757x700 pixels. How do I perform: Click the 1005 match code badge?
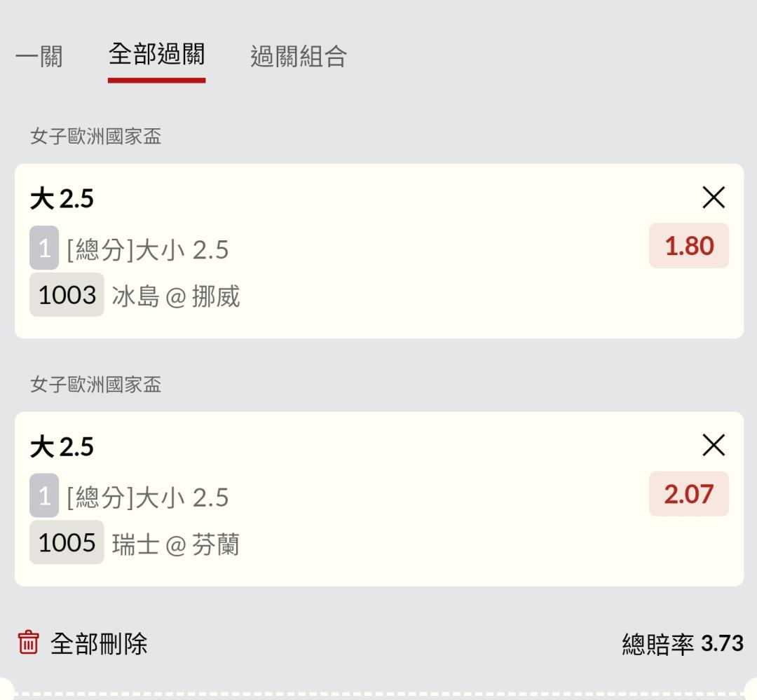point(67,542)
